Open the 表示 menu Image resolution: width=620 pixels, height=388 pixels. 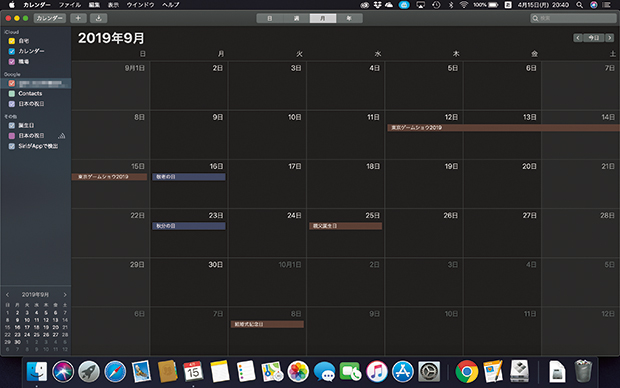click(x=113, y=5)
